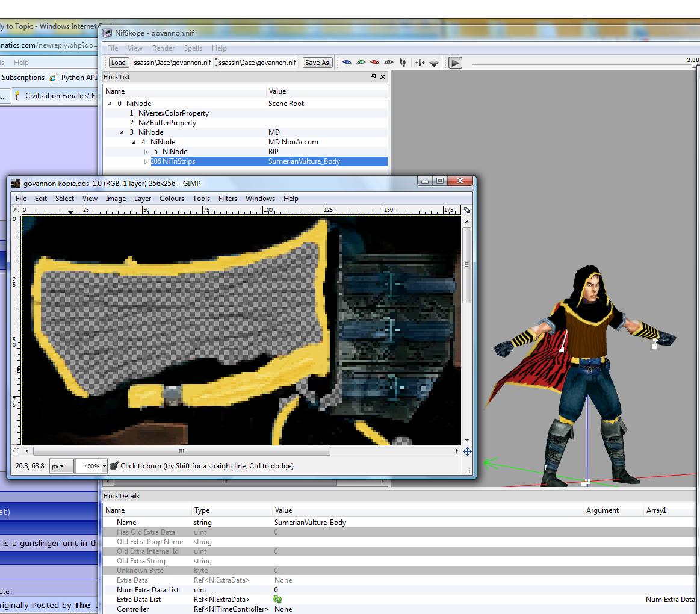Click the green eye view icon in NifSkope toolbar
The height and width of the screenshot is (614, 700).
[361, 63]
